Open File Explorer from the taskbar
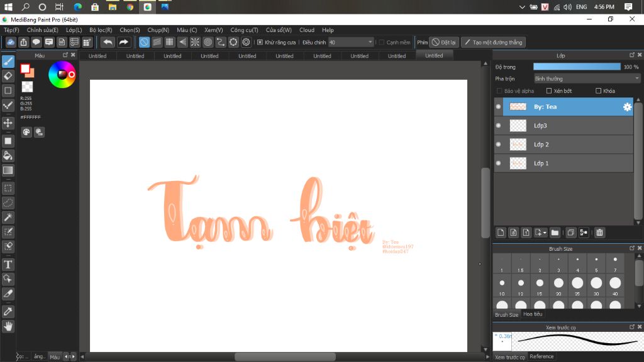 coord(112,7)
